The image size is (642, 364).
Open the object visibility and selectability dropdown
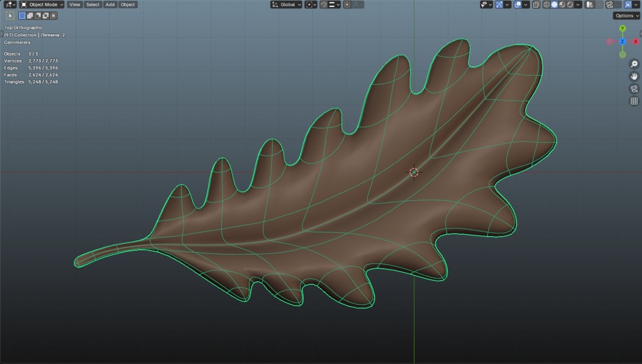point(486,4)
